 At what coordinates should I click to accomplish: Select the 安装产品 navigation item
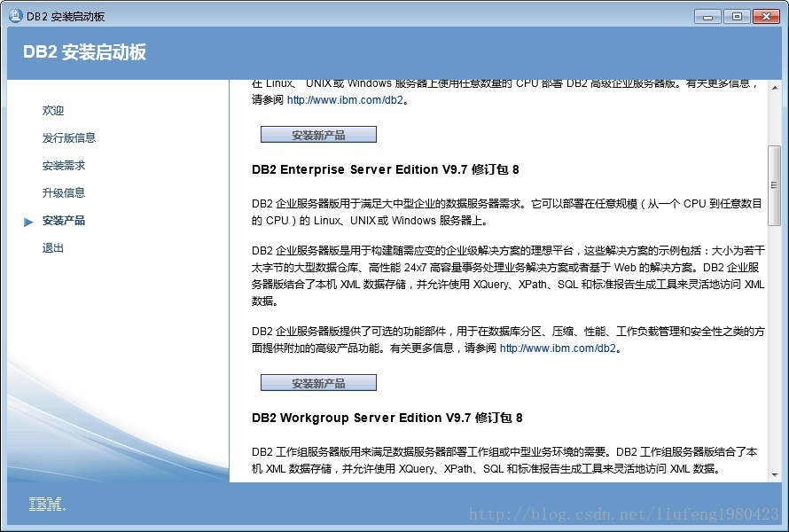tap(64, 221)
